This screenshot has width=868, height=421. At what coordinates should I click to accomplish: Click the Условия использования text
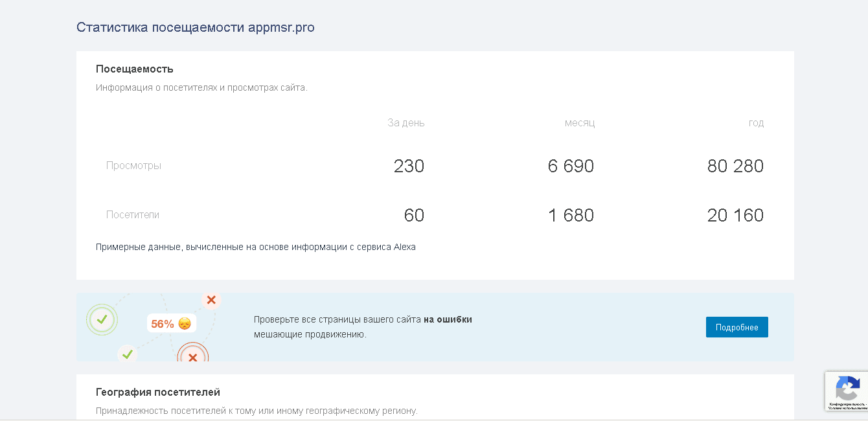pos(848,411)
